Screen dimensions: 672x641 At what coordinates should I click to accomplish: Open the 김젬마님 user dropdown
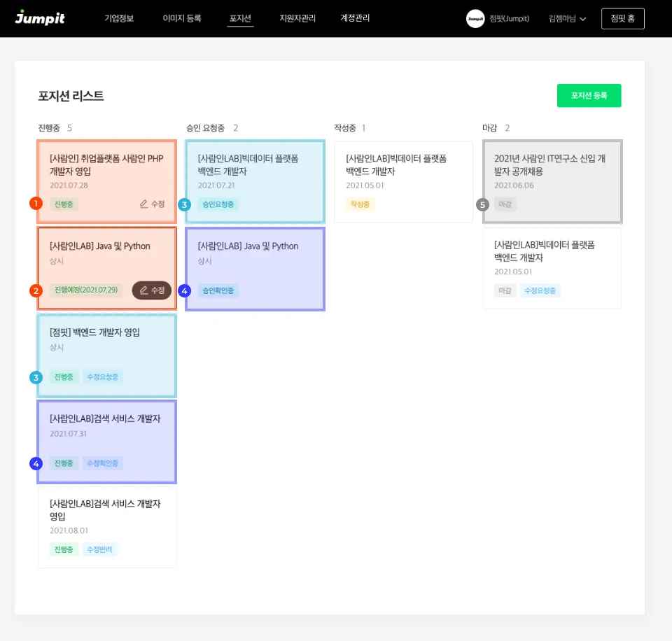(567, 19)
